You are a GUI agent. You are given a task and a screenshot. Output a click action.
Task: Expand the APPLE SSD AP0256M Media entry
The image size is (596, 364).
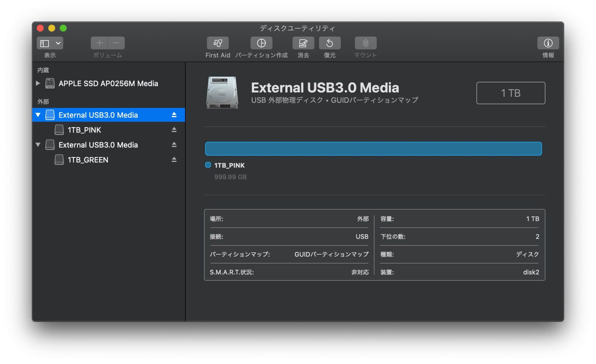point(38,83)
